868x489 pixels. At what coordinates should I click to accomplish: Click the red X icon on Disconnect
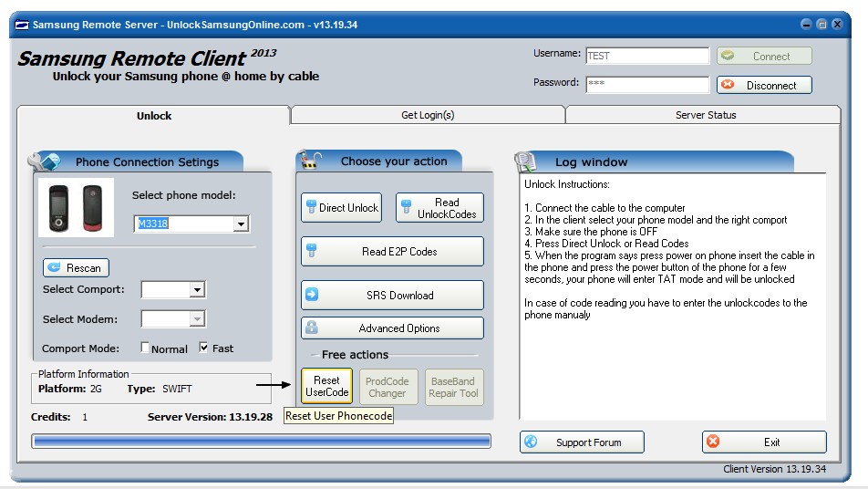click(x=728, y=84)
